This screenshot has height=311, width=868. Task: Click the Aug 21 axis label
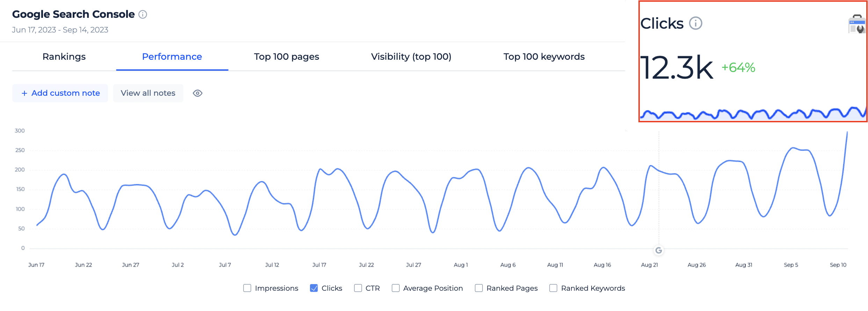pyautogui.click(x=649, y=265)
